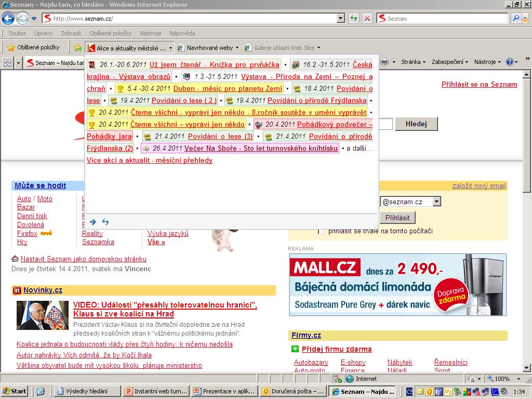532x399 pixels.
Task: Open the MALL.CZ Sodastream advertisement banner
Action: [x=398, y=285]
